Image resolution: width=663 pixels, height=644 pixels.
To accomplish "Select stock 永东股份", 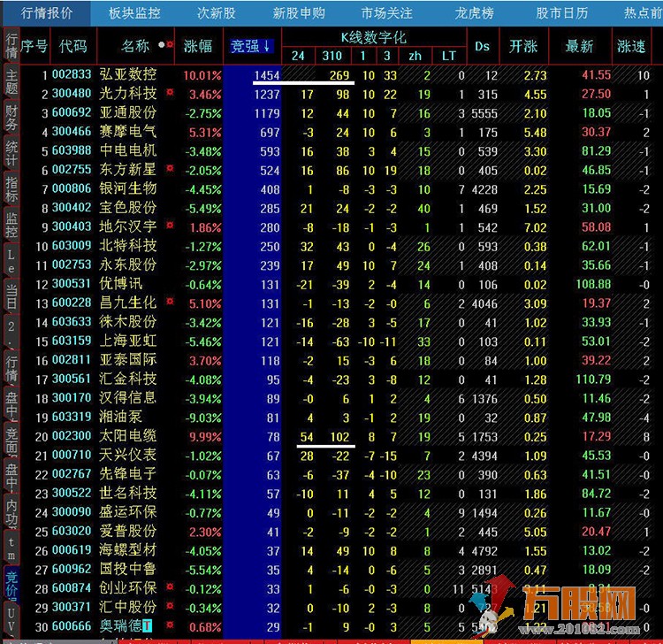I will click(x=128, y=264).
